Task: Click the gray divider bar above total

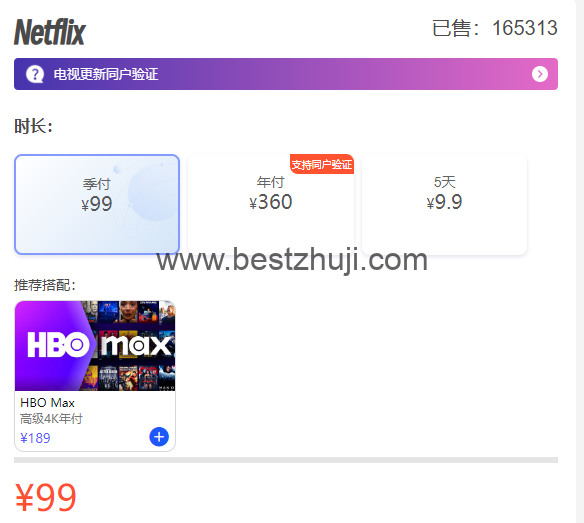Action: tap(286, 460)
